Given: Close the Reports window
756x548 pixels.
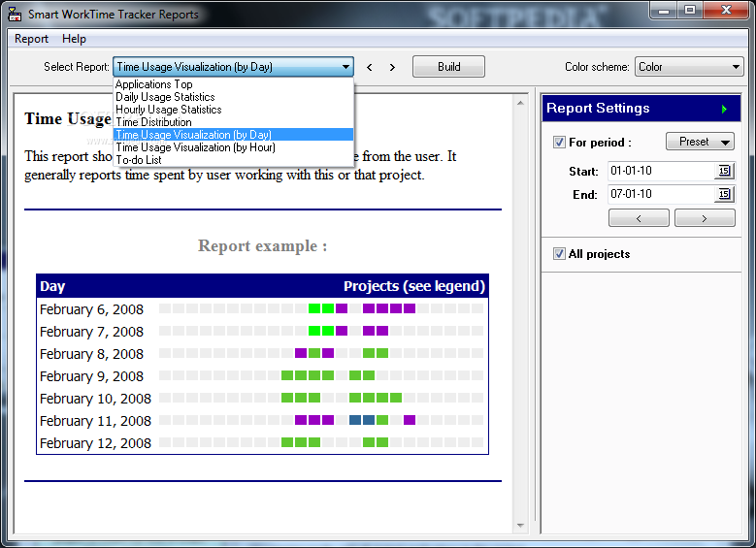Looking at the screenshot, I should click(726, 10).
